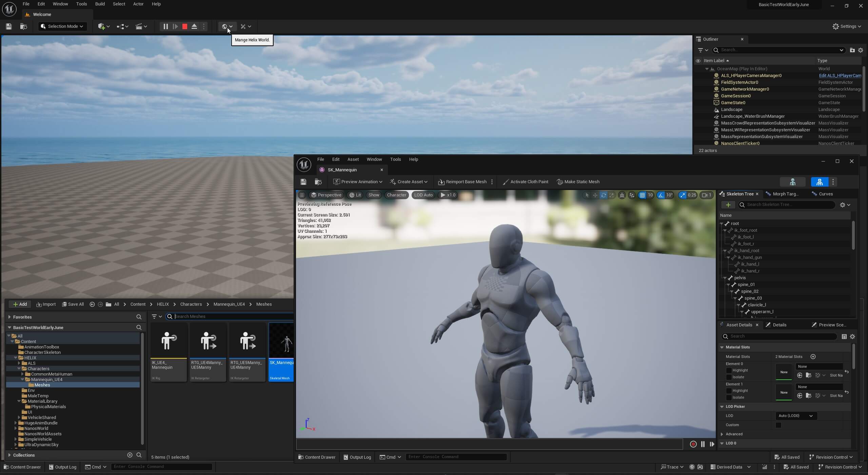Open the Build menu in main editor

pyautogui.click(x=100, y=4)
